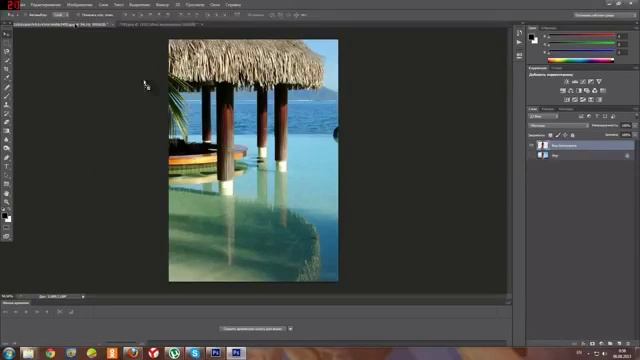Open the Фильтр menu

[x=162, y=5]
